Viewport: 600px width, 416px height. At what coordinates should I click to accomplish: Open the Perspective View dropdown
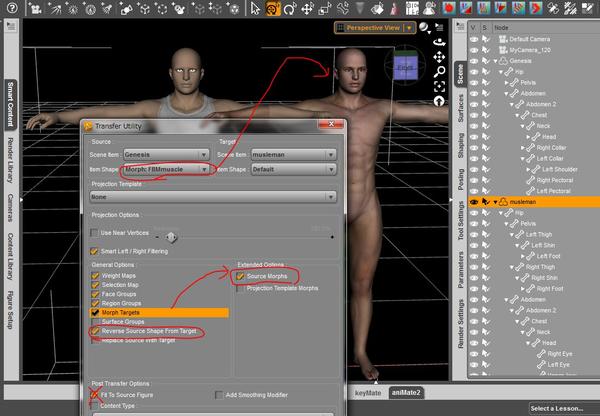[375, 28]
